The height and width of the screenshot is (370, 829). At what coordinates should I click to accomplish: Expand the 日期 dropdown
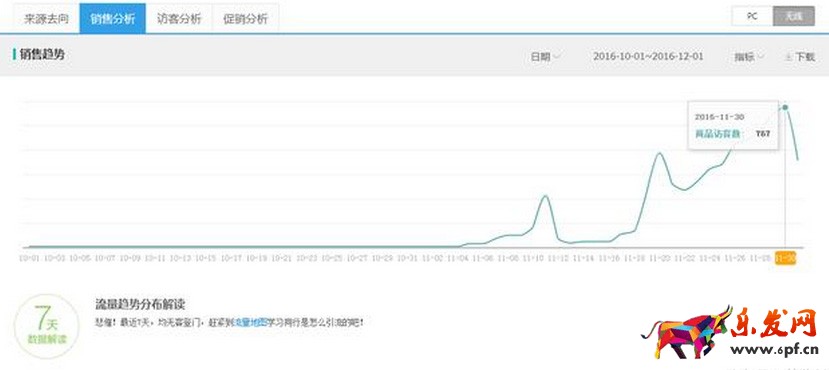coord(546,57)
